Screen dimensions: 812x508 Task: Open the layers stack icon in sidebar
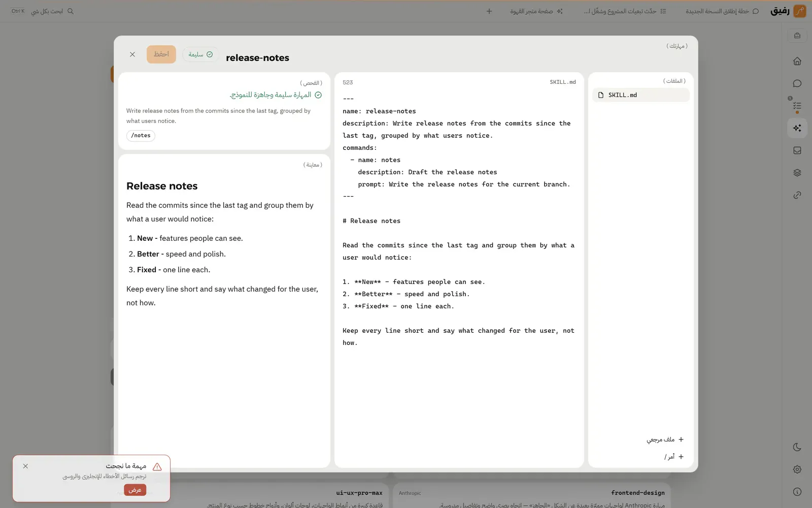point(797,173)
